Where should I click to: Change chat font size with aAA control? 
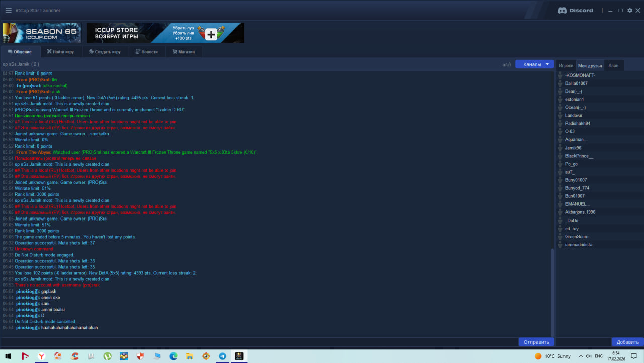tap(507, 64)
